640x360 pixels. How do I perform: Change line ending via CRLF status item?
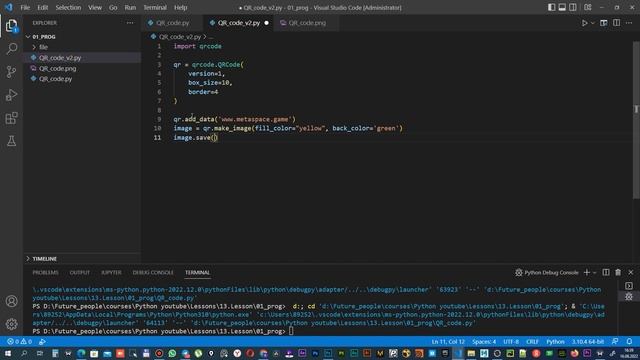click(532, 342)
